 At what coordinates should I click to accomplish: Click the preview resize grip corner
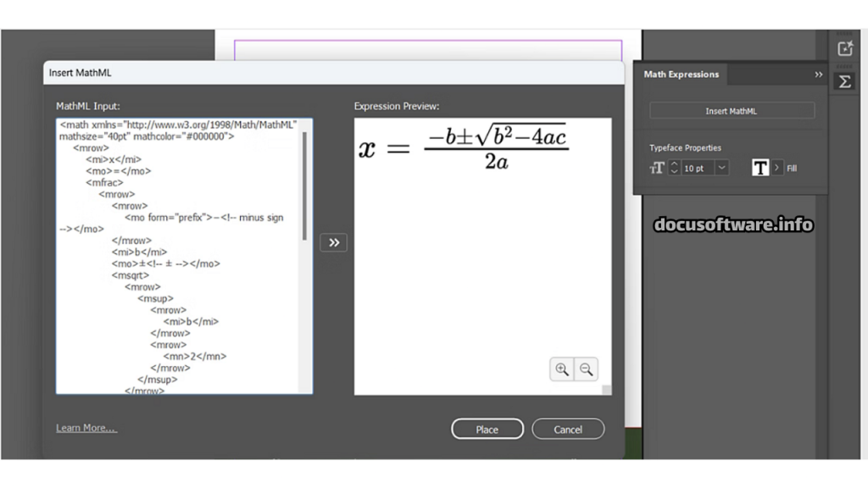607,390
